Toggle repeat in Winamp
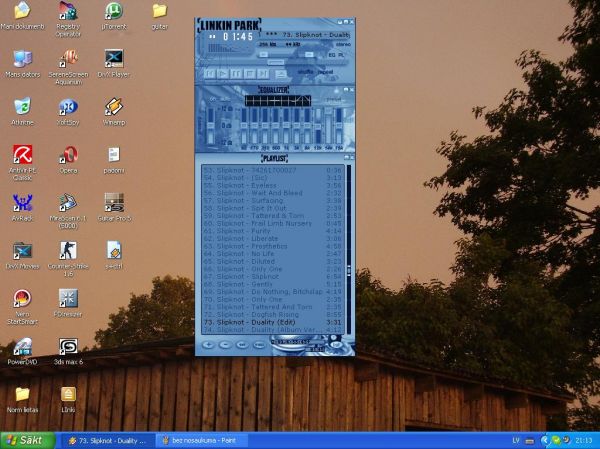Image resolution: width=600 pixels, height=449 pixels. click(326, 72)
